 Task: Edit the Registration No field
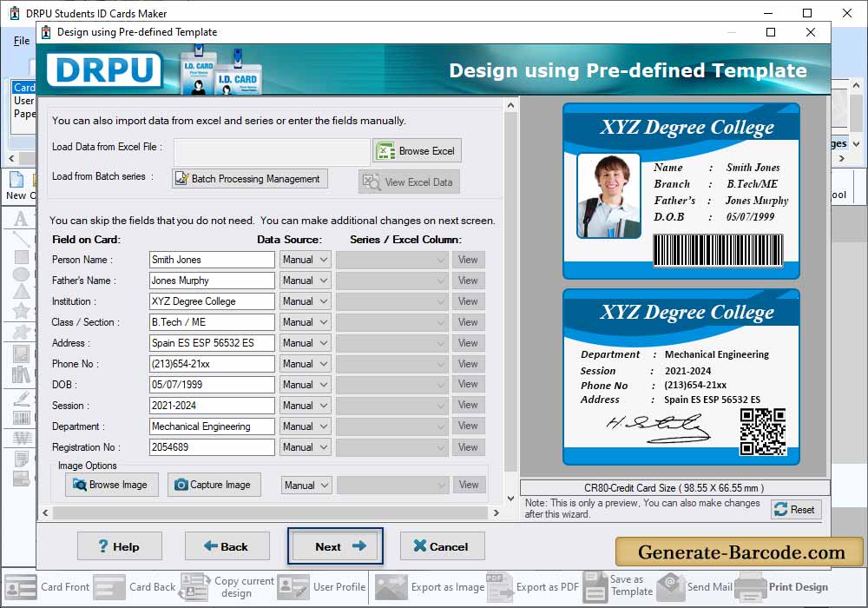212,447
